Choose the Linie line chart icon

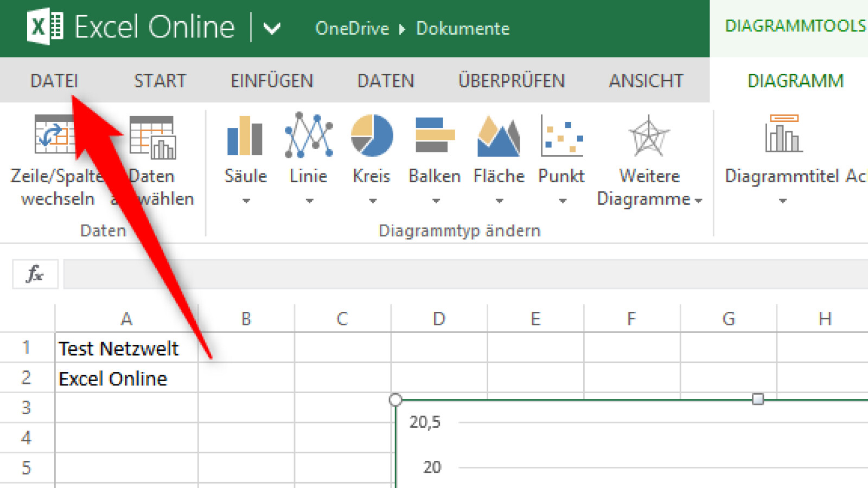coord(309,135)
